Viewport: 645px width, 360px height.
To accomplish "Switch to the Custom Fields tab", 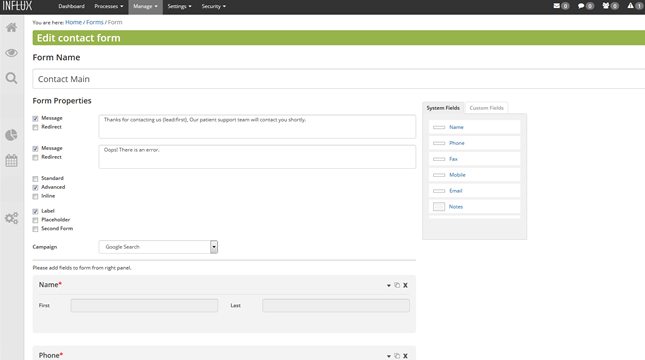I will (486, 108).
